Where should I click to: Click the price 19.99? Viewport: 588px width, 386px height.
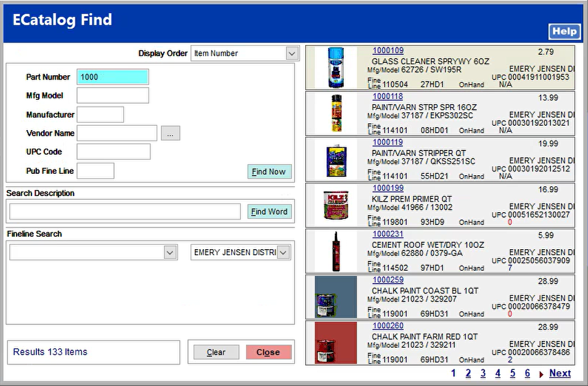549,144
